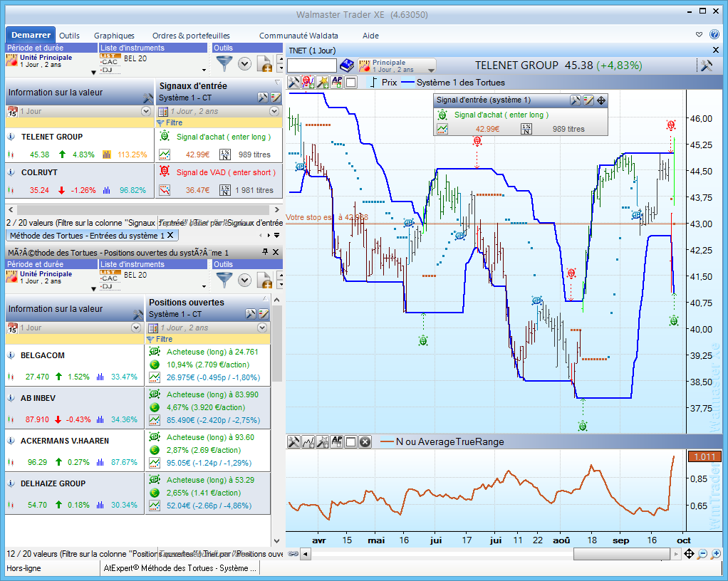This screenshot has width=728, height=581.
Task: Click the zoom out magnifier on chart
Action: tap(702, 554)
